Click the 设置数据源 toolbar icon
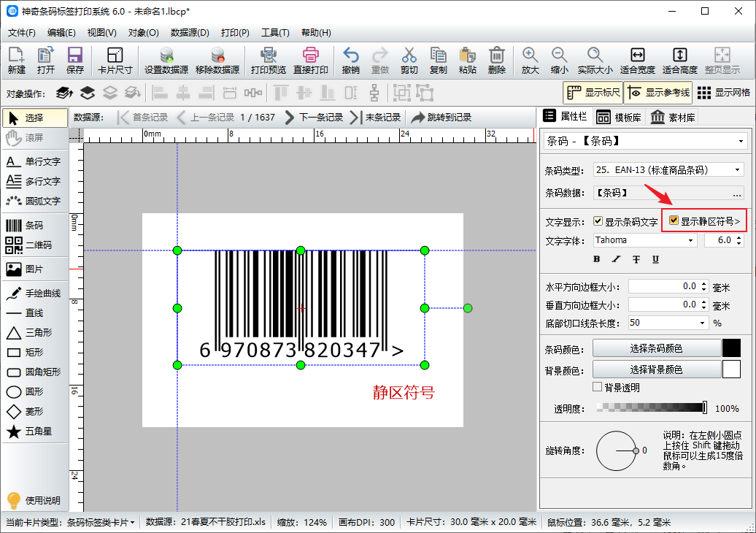This screenshot has width=756, height=533. [x=166, y=61]
